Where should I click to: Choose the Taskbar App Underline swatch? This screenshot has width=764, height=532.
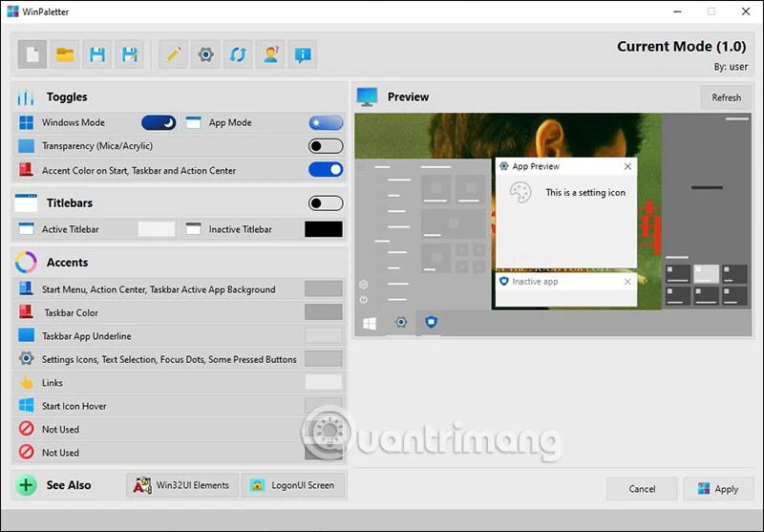324,335
